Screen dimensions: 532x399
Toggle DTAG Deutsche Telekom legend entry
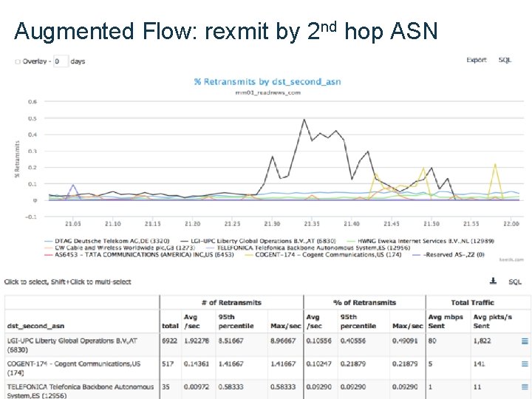107,241
